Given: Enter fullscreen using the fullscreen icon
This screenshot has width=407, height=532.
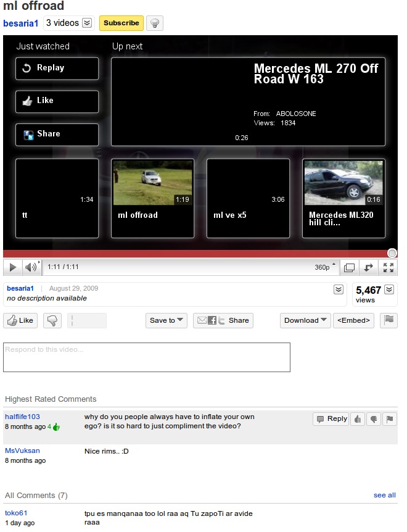Looking at the screenshot, I should tap(388, 268).
